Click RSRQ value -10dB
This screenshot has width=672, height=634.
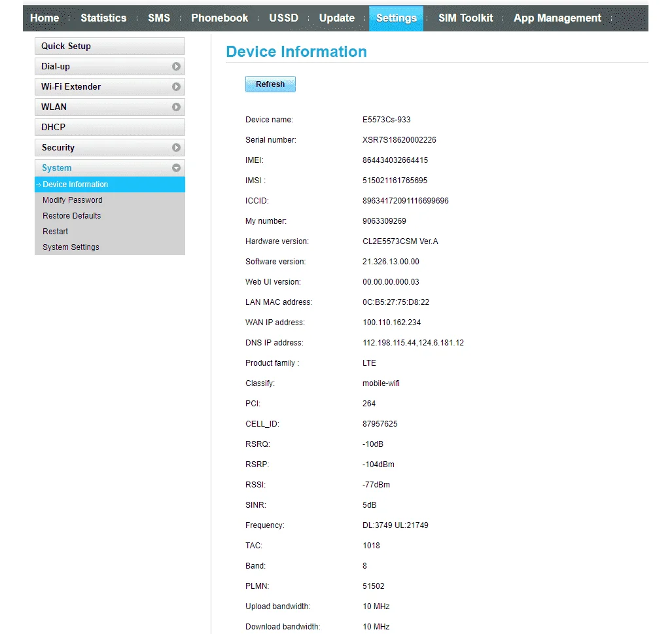(x=373, y=444)
